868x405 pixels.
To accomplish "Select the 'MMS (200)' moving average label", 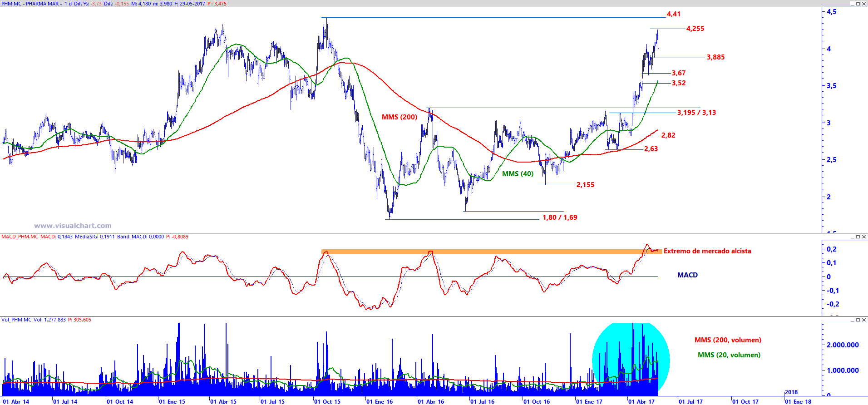I will coord(399,117).
